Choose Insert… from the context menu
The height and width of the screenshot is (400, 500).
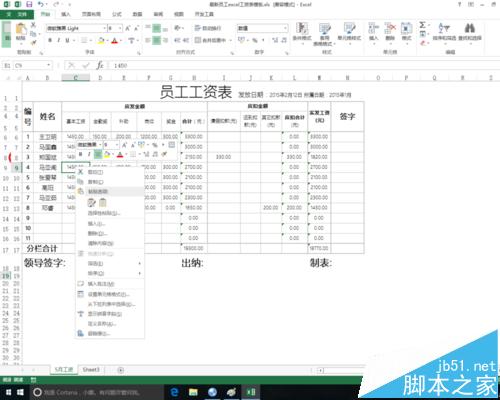[x=110, y=223]
